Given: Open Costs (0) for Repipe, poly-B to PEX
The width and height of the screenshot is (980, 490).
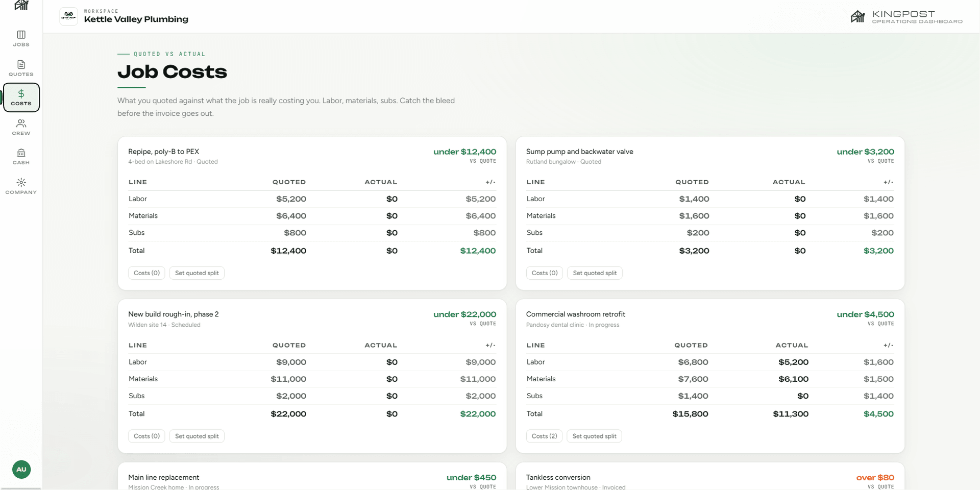Looking at the screenshot, I should coord(146,273).
